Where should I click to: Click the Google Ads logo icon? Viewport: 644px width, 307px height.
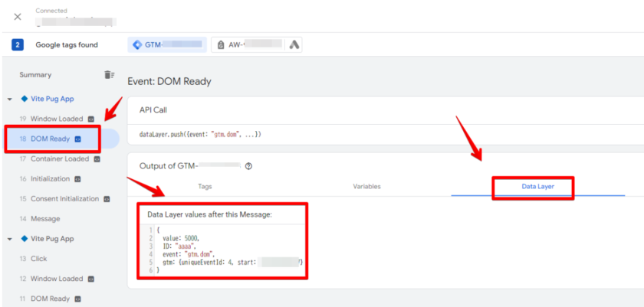click(x=293, y=44)
